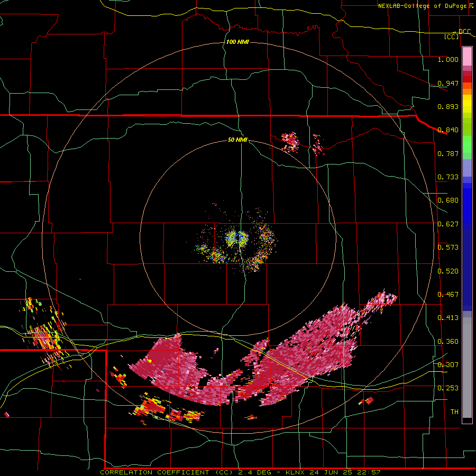Screen dimensions: 476x476
Task: Click the 0.947 color scale value
Action: [x=448, y=83]
